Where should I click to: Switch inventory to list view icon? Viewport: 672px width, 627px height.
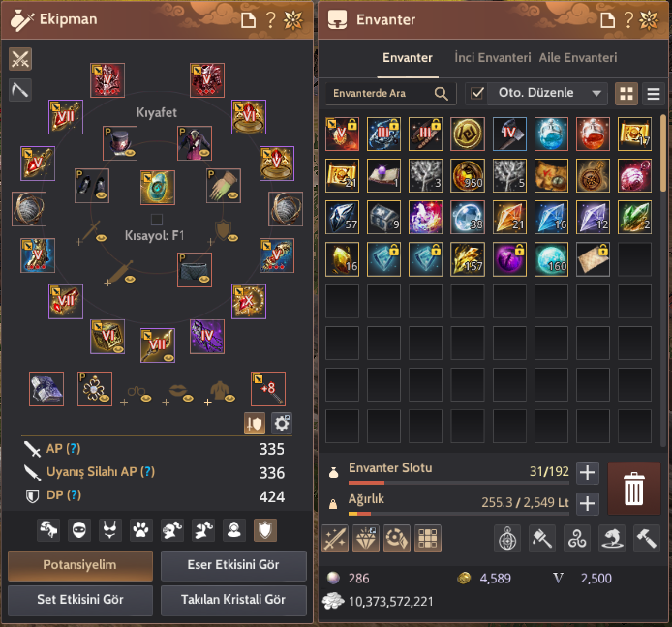654,93
